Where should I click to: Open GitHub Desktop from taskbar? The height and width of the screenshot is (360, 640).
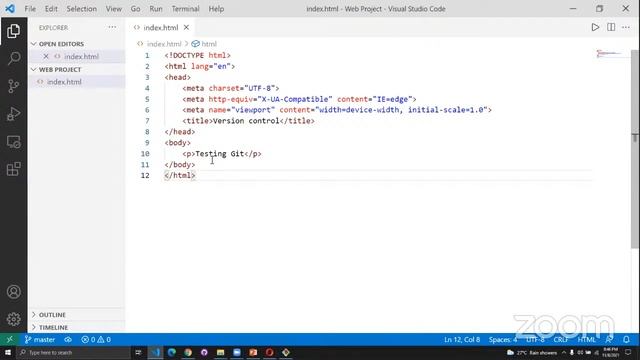click(x=204, y=352)
